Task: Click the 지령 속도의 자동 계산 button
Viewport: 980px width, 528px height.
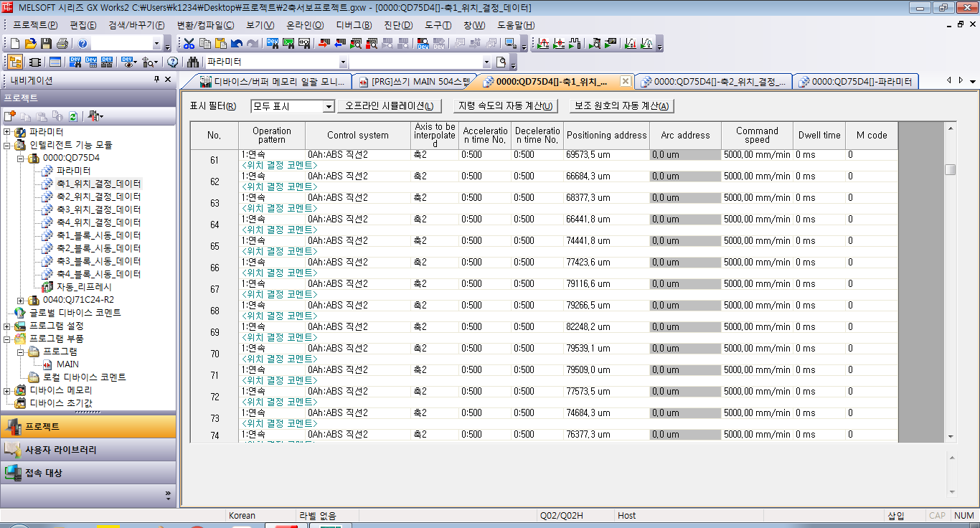Action: tap(506, 106)
